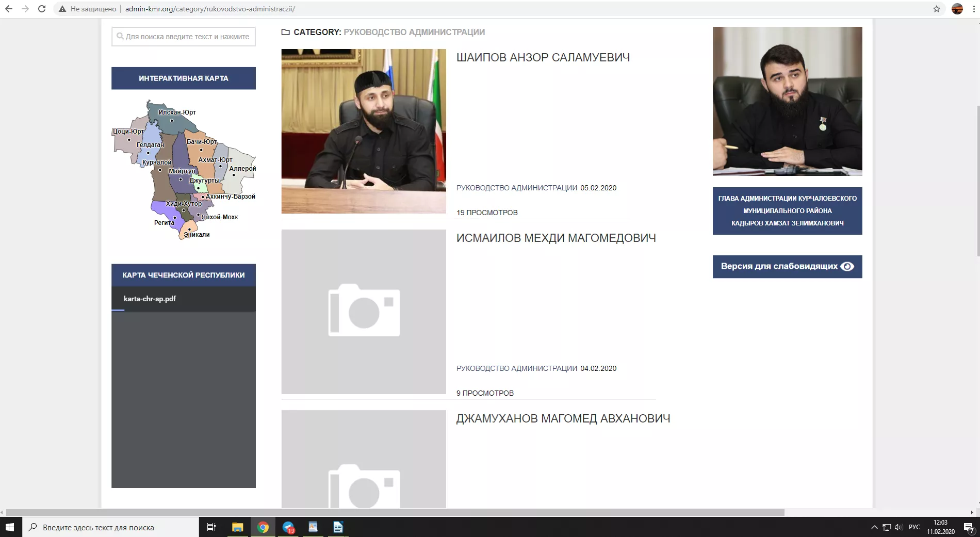The width and height of the screenshot is (980, 537).
Task: Switch input language РУС indicator
Action: [914, 527]
